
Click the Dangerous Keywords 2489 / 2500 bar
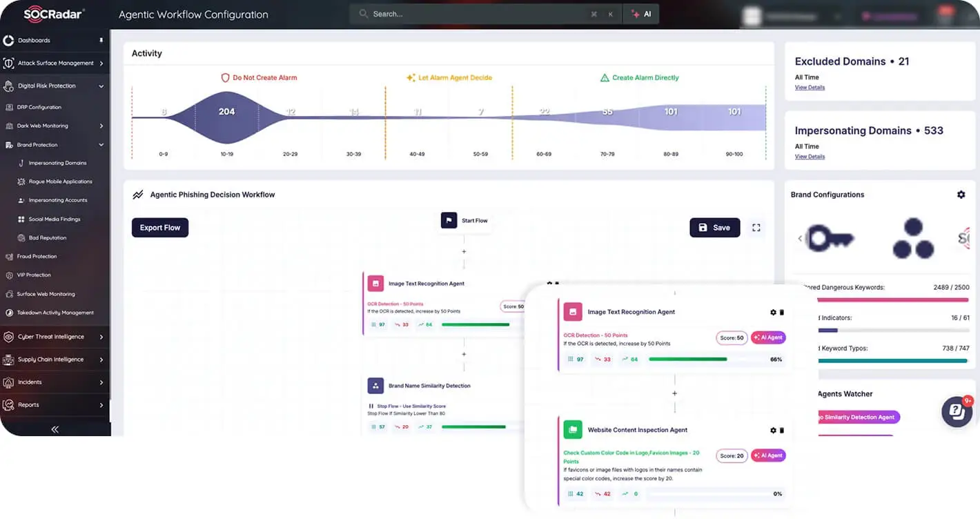pyautogui.click(x=893, y=300)
